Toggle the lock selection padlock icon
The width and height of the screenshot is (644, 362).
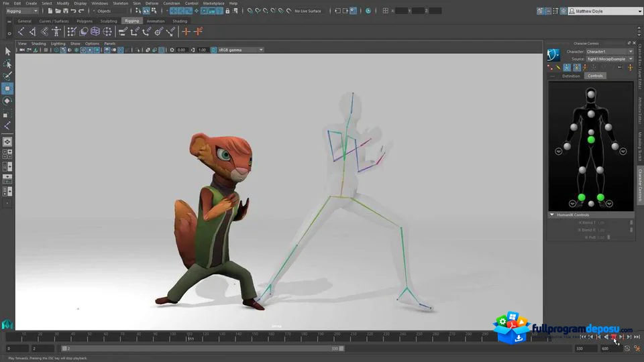click(x=227, y=11)
